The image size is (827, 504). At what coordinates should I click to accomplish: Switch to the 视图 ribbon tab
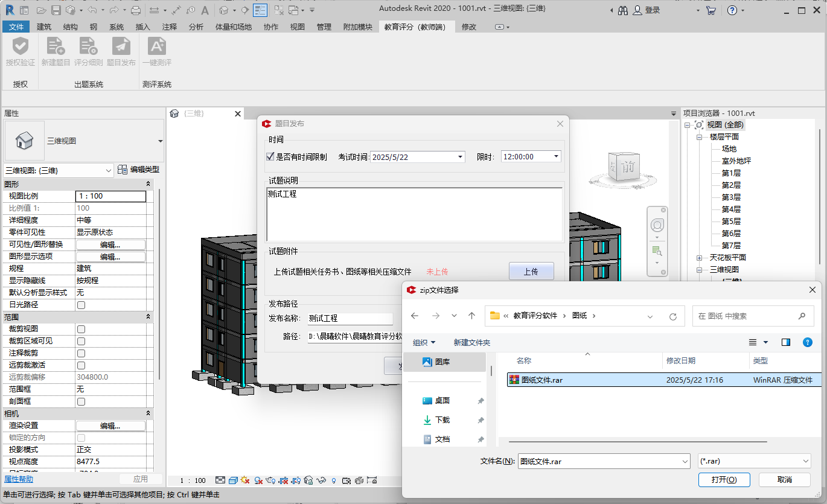coord(298,27)
